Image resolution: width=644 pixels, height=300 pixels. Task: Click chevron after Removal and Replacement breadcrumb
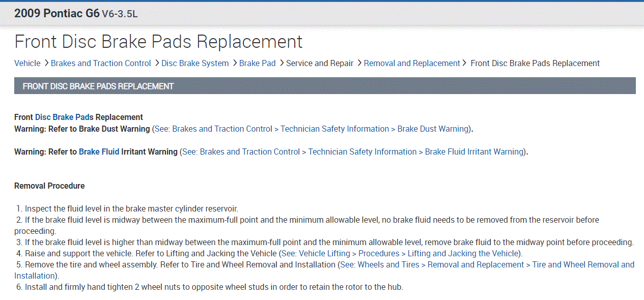pyautogui.click(x=464, y=63)
